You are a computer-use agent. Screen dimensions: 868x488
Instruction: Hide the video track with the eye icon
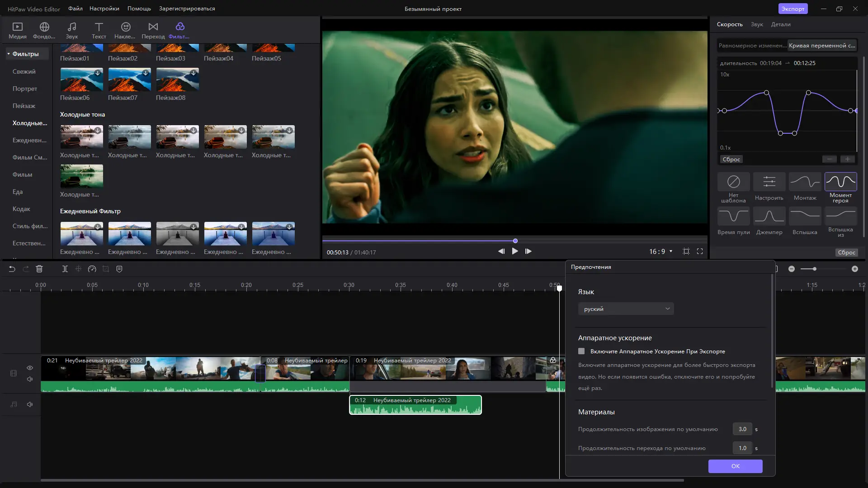coord(30,368)
